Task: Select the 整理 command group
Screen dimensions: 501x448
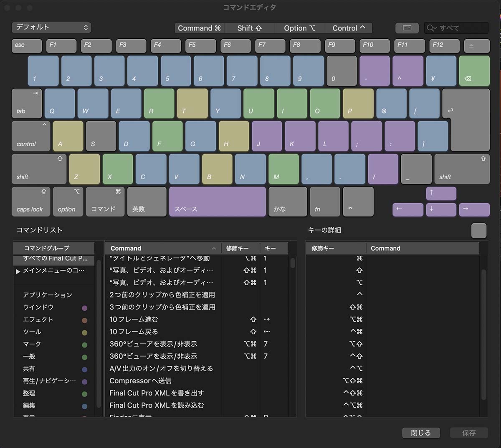Action: tap(54, 393)
